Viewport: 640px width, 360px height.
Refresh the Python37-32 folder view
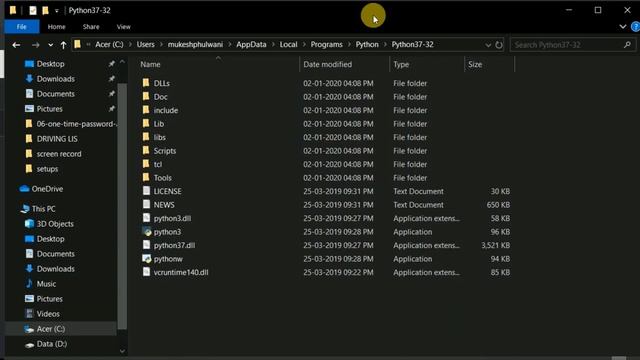pyautogui.click(x=499, y=45)
